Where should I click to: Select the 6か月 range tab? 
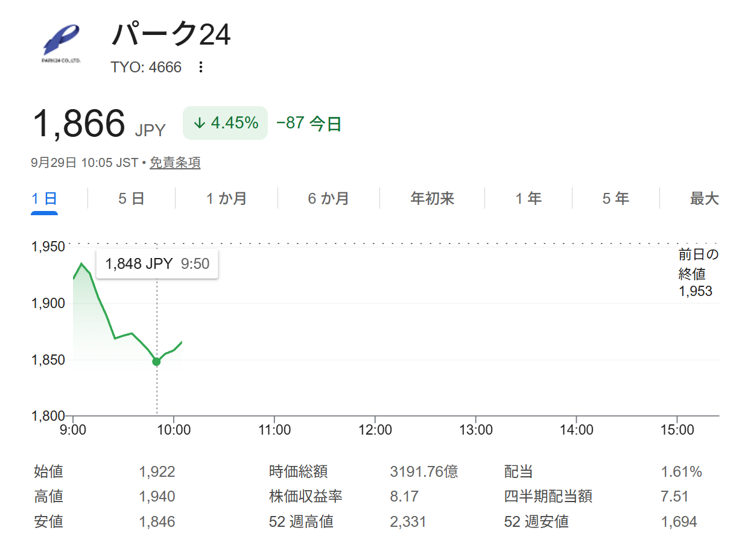click(x=328, y=198)
